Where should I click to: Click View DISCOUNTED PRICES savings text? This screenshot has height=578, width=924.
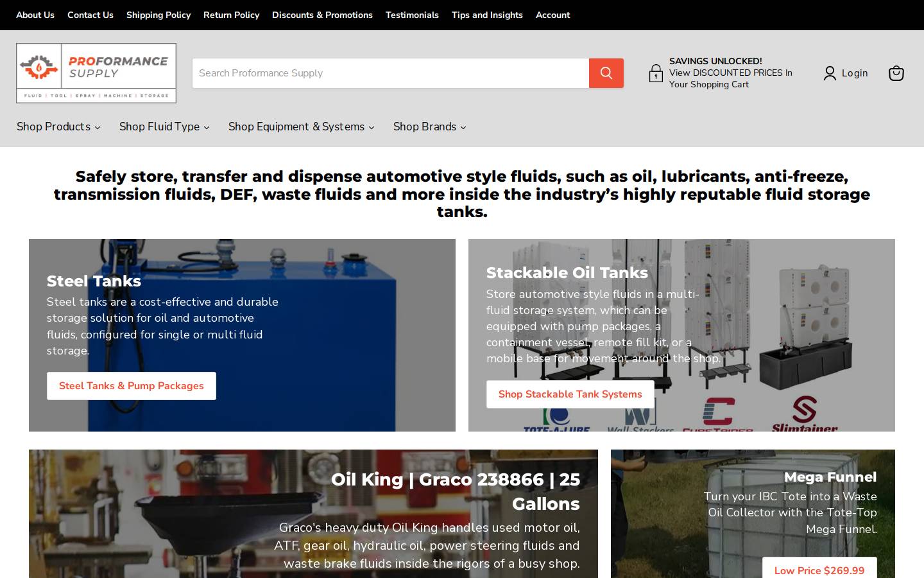(x=731, y=78)
